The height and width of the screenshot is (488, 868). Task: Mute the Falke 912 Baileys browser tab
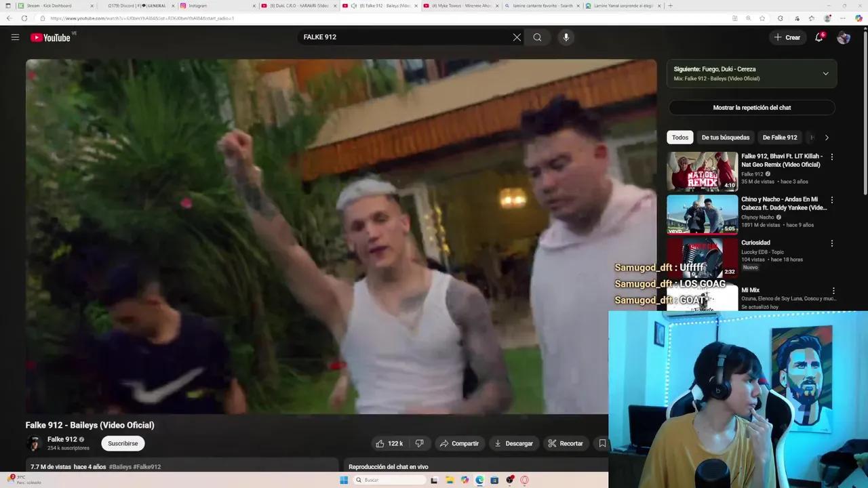(x=354, y=5)
